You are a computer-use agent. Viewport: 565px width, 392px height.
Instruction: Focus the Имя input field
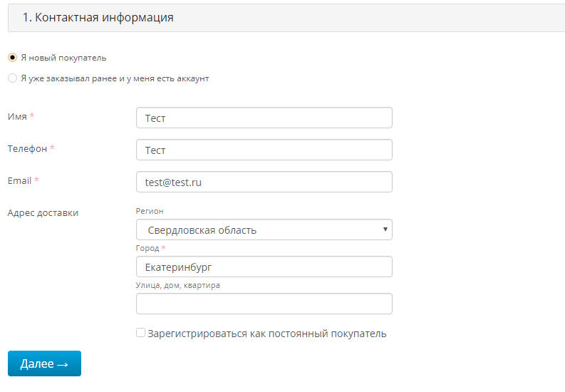(x=264, y=118)
